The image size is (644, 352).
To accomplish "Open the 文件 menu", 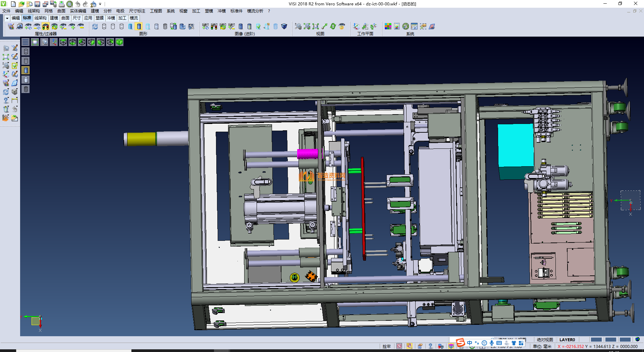I will [6, 11].
